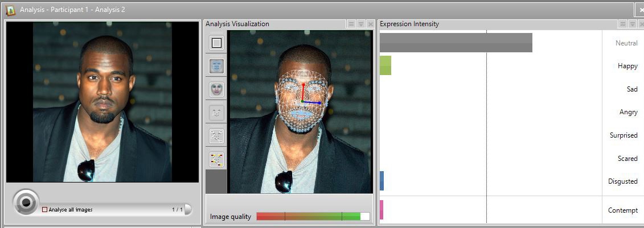This screenshot has height=228, width=644.
Task: Toggle the face framing box icon
Action: point(216,43)
